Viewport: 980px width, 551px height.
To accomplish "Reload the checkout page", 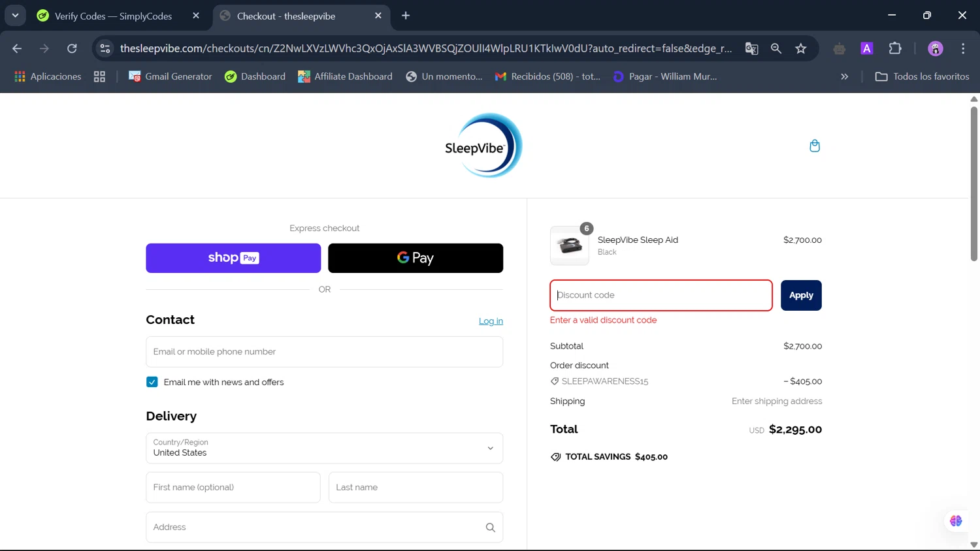I will [72, 48].
